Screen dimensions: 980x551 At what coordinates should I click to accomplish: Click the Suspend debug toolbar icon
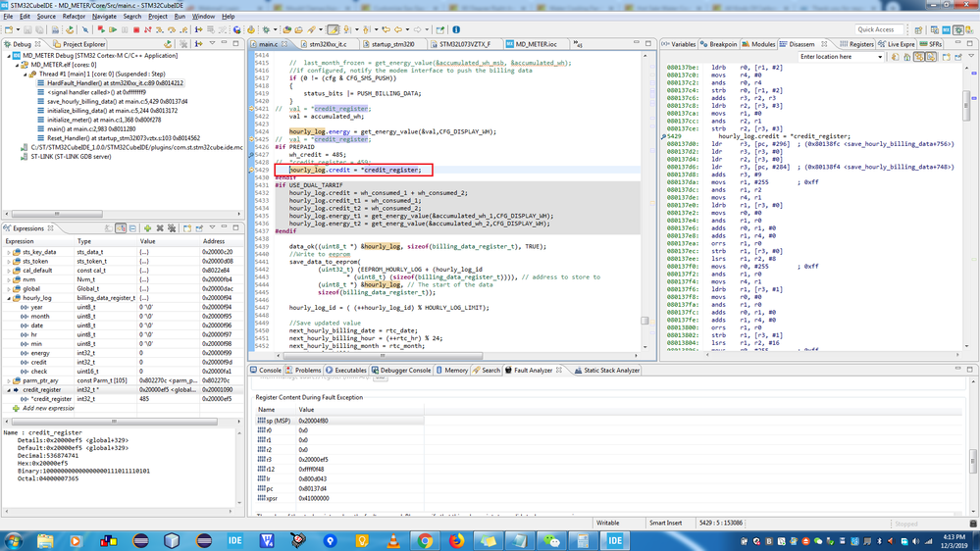125,29
